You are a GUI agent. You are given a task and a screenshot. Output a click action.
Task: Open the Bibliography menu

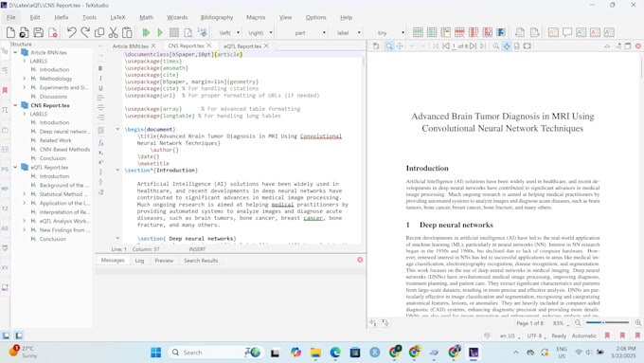(x=217, y=17)
